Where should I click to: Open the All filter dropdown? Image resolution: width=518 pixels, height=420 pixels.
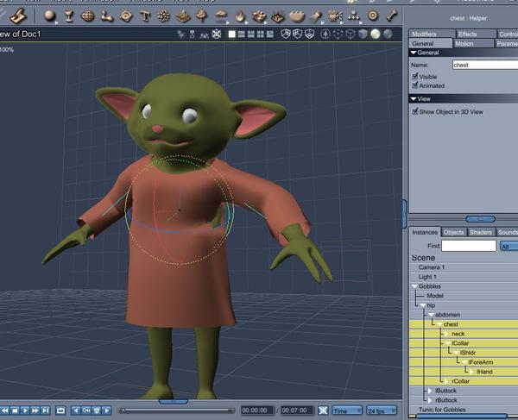[x=509, y=246]
